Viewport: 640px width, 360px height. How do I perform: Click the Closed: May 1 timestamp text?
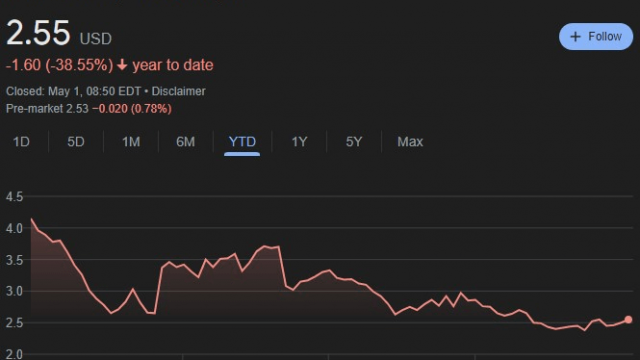click(x=73, y=91)
